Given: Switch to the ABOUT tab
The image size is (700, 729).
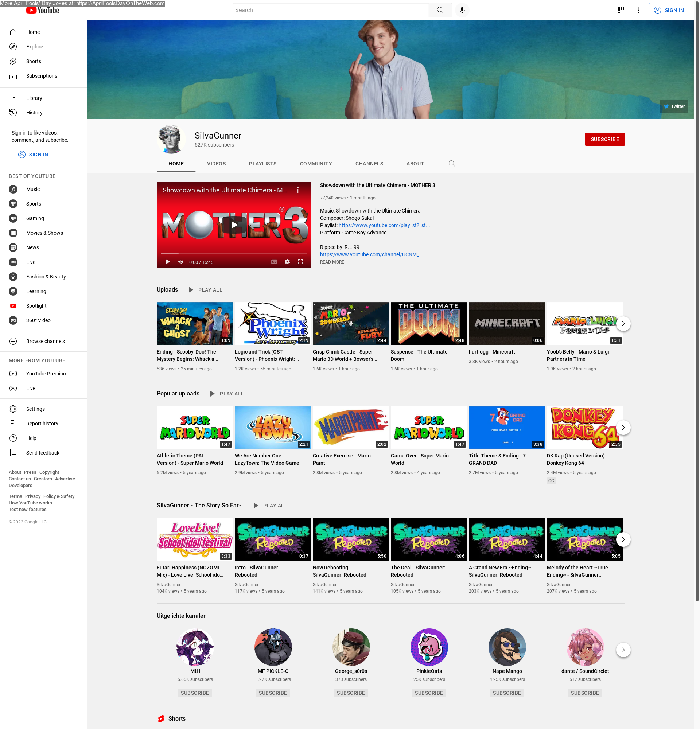Looking at the screenshot, I should click(415, 164).
